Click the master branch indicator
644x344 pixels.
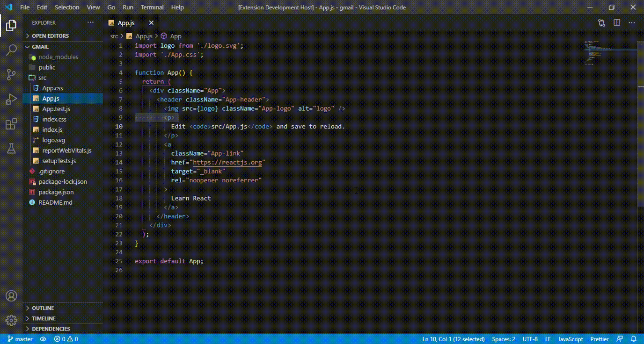click(x=20, y=339)
